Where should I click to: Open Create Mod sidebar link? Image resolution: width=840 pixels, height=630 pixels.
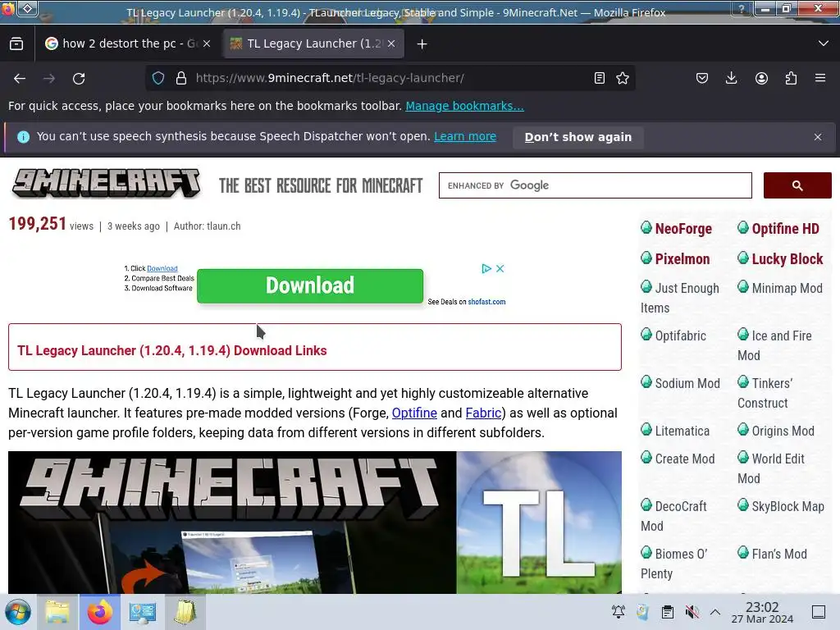click(685, 459)
